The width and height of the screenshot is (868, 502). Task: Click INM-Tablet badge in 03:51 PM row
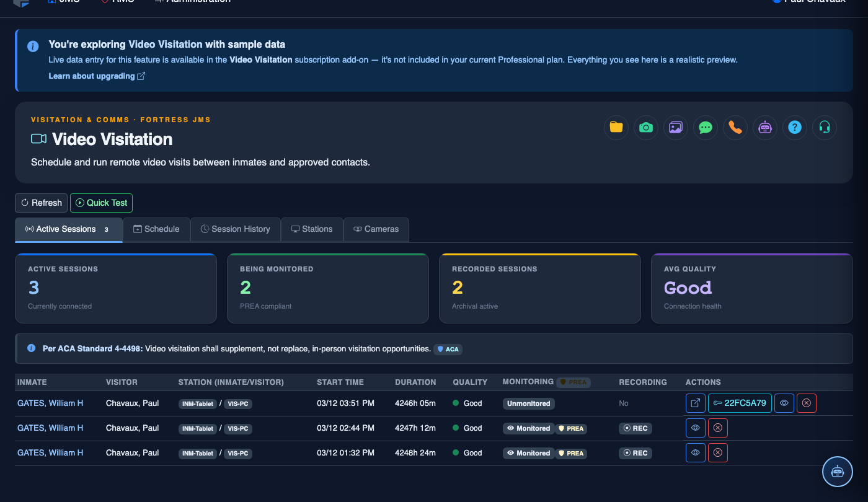pos(198,403)
